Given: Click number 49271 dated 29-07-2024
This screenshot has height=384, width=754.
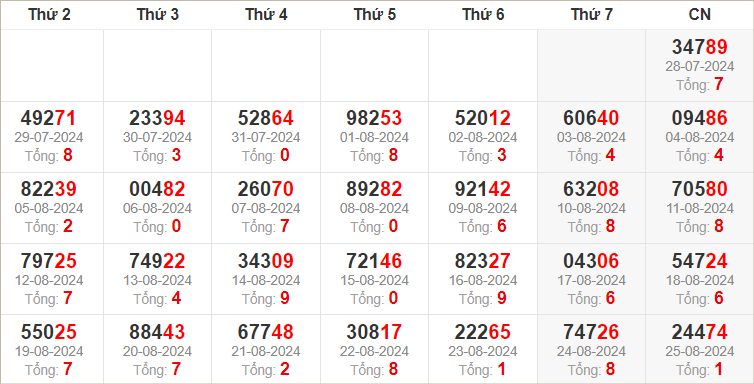Looking at the screenshot, I should click(48, 118).
